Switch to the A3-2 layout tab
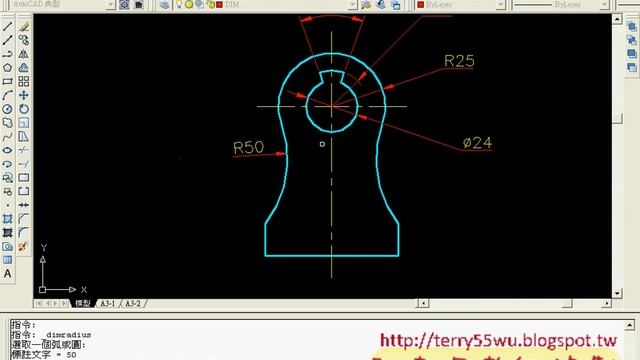 [133, 304]
